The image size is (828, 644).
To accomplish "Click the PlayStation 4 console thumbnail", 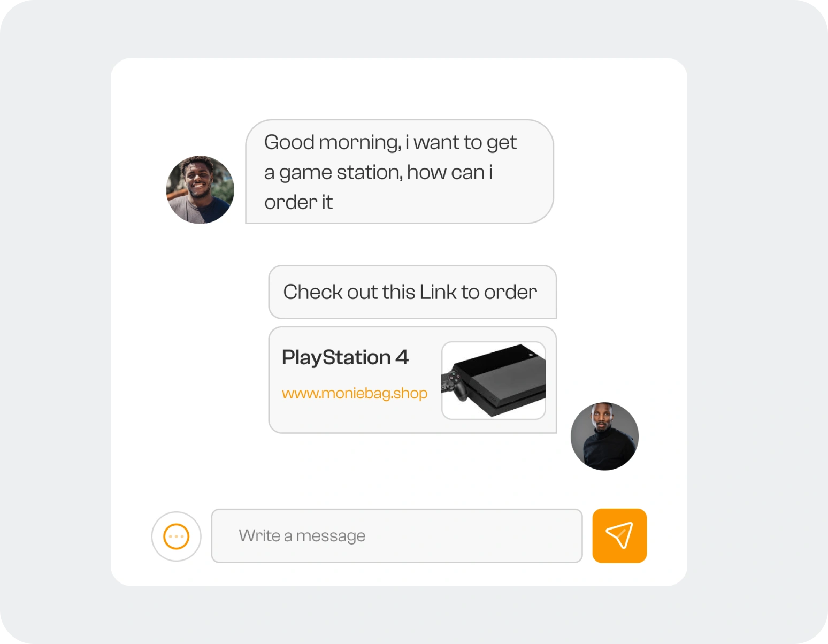I will coord(494,380).
